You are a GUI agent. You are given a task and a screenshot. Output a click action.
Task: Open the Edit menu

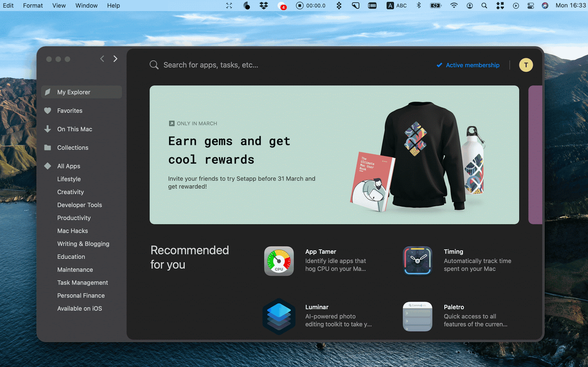pos(8,6)
